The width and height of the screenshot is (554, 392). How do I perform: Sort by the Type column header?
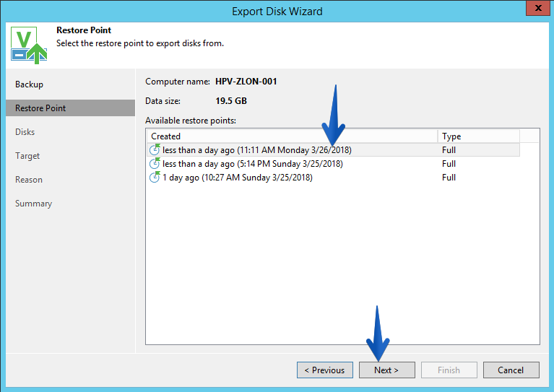tap(479, 136)
